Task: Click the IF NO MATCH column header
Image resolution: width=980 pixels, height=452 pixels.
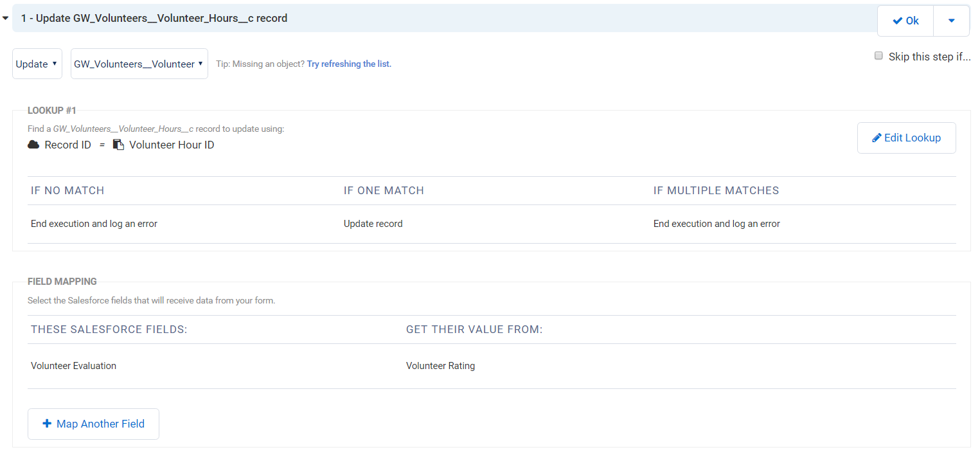Action: point(67,190)
